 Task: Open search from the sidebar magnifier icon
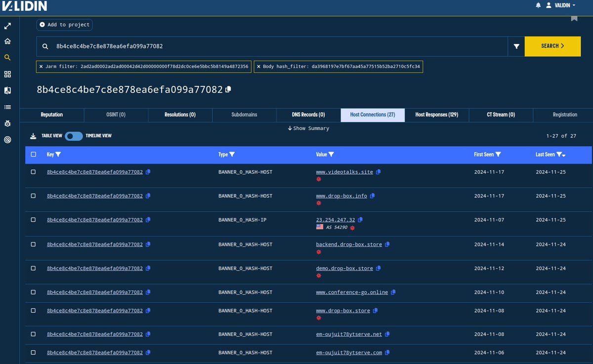click(x=7, y=58)
